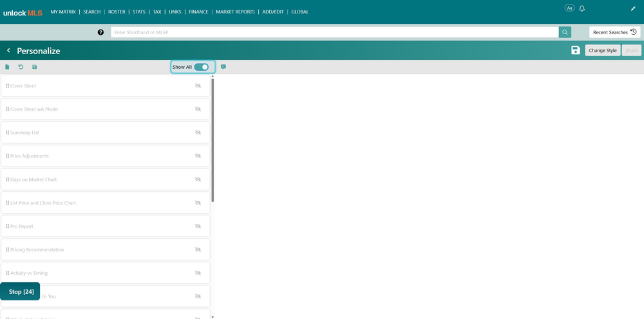
Task: Open the TAX menu
Action: 157,12
